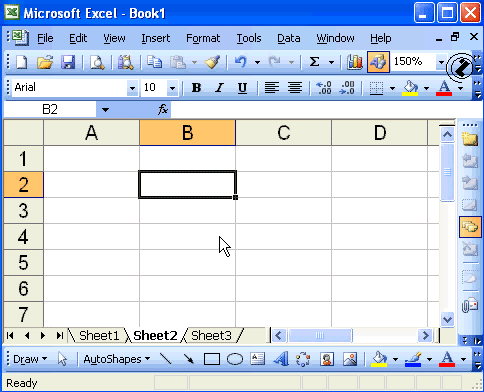Insert a Text Box from Drawing toolbar
Image resolution: width=484 pixels, height=392 pixels.
[257, 359]
